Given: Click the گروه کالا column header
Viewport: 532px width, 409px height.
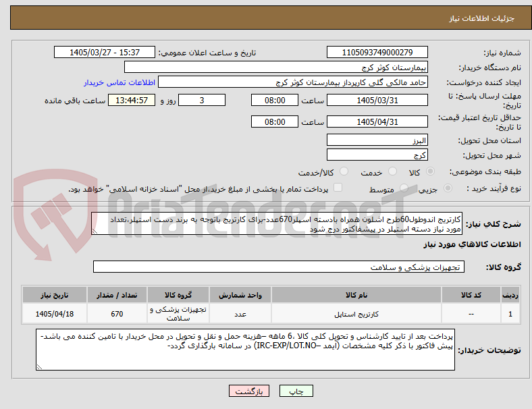Looking at the screenshot, I should point(178,295).
